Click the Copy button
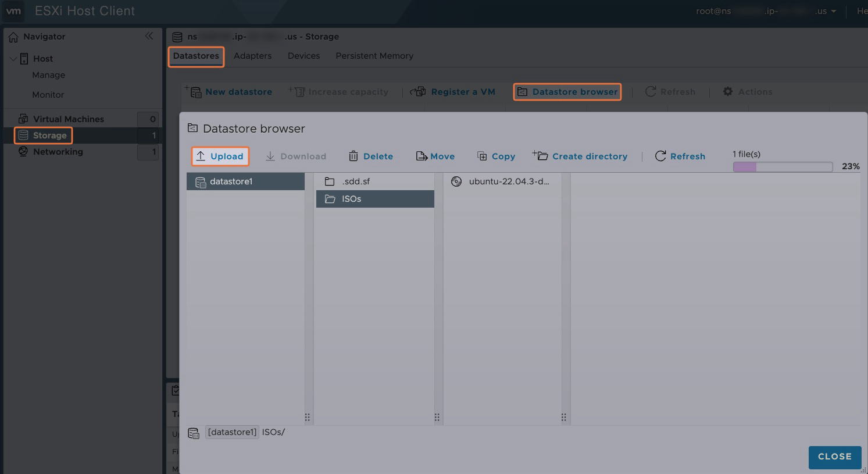868x474 pixels. pos(496,156)
